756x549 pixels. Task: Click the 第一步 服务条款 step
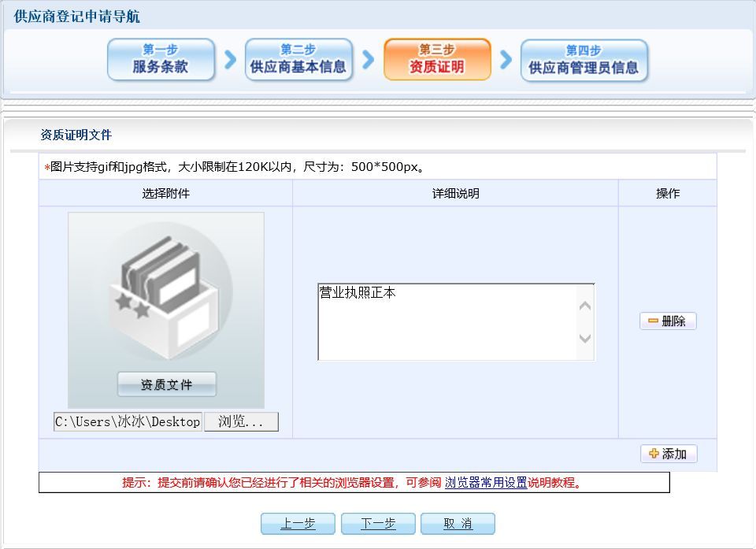pyautogui.click(x=161, y=60)
